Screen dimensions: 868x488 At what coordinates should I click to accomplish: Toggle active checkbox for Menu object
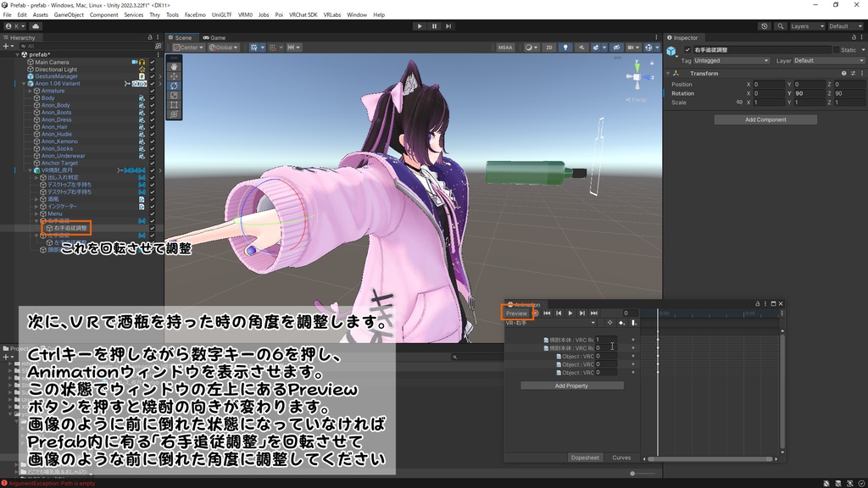[153, 213]
